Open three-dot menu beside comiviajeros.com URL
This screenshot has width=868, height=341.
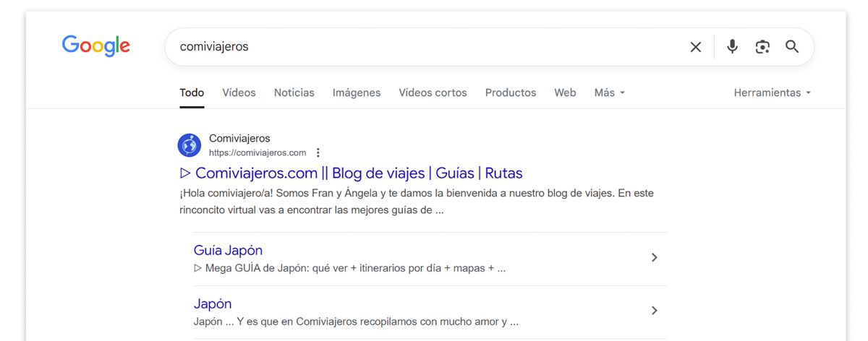click(318, 153)
